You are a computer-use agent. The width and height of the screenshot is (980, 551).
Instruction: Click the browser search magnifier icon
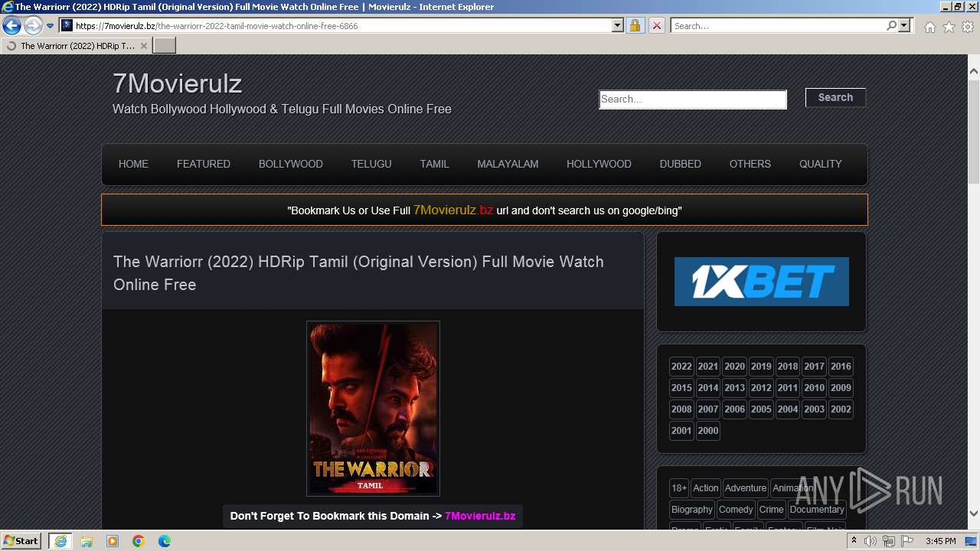pos(891,26)
